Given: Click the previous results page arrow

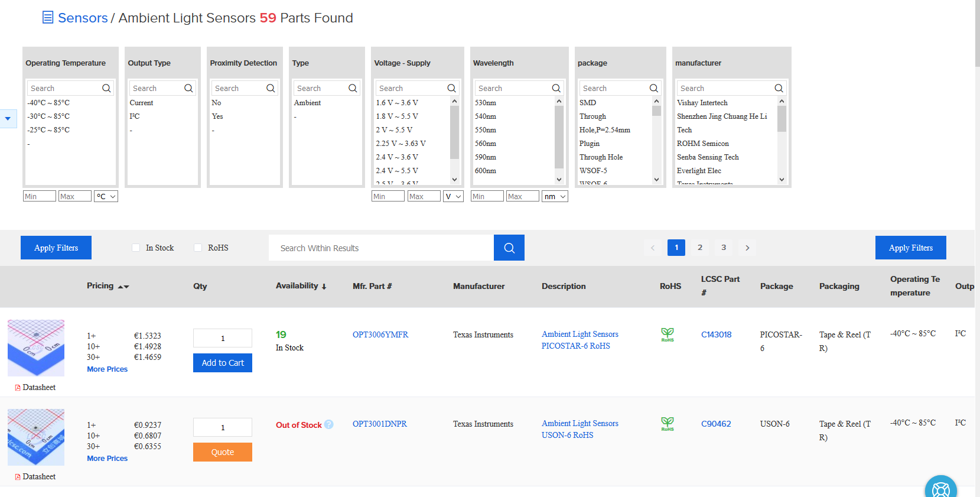Looking at the screenshot, I should click(653, 248).
